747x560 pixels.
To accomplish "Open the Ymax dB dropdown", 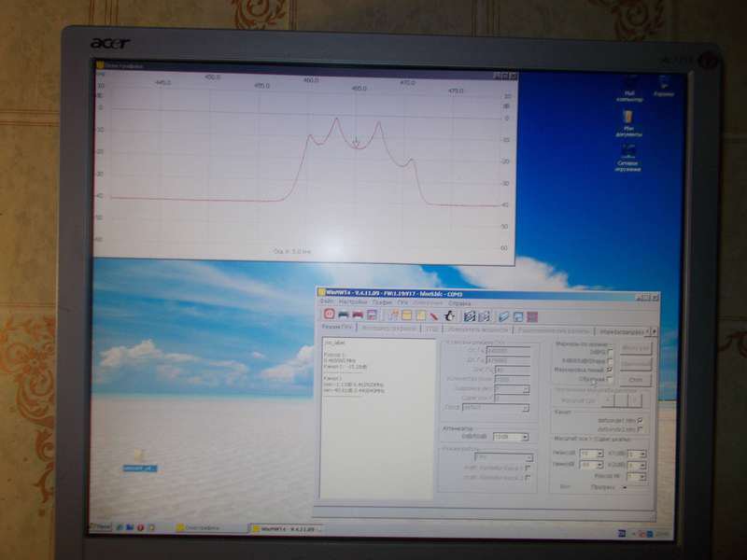I will click(591, 454).
